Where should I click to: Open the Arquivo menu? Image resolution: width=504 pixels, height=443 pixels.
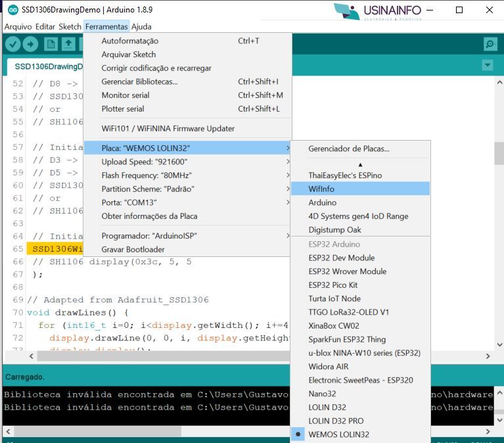(x=18, y=27)
